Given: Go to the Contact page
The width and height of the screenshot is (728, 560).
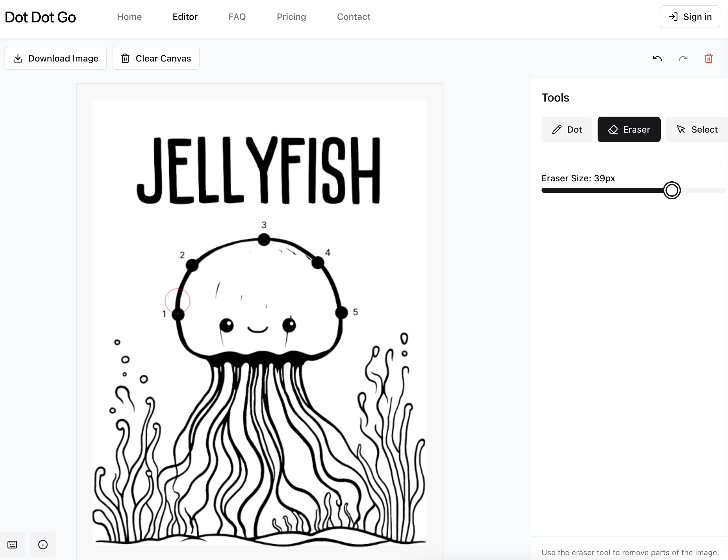Looking at the screenshot, I should point(354,17).
